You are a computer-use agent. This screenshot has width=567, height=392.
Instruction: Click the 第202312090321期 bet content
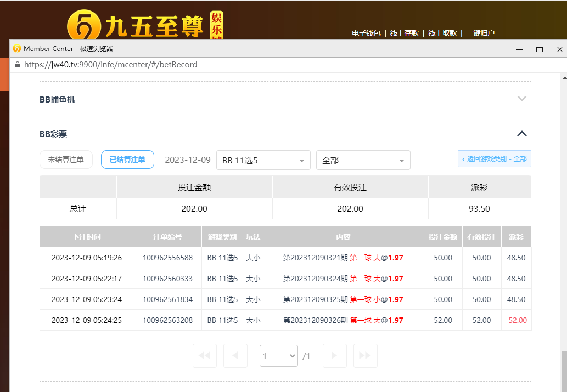343,258
